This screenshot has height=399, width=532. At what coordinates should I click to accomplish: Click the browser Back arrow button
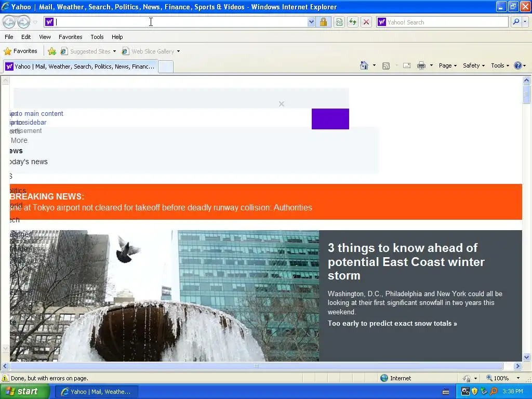[9, 22]
